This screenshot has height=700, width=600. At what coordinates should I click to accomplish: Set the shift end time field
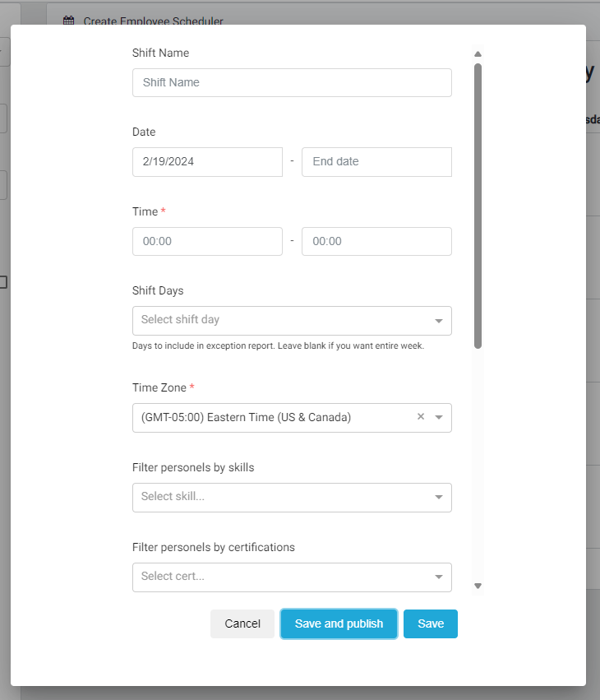tap(376, 242)
